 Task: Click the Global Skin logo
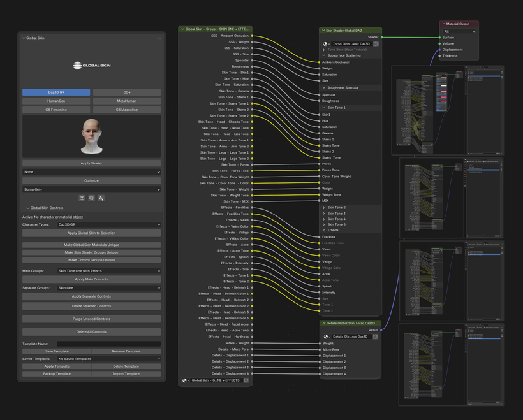pos(92,66)
